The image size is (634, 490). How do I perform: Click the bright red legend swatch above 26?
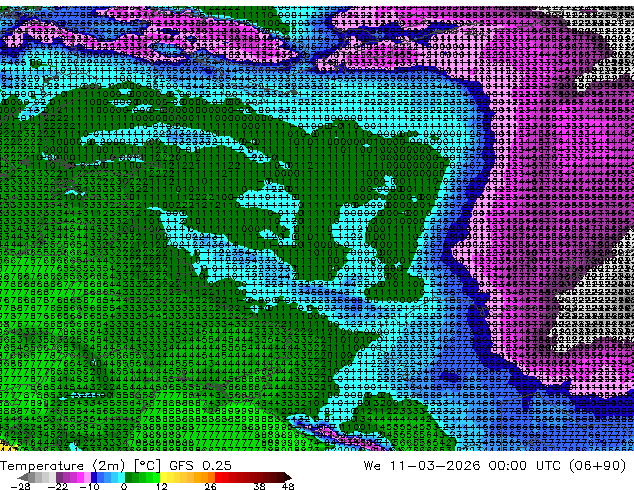[x=218, y=477]
